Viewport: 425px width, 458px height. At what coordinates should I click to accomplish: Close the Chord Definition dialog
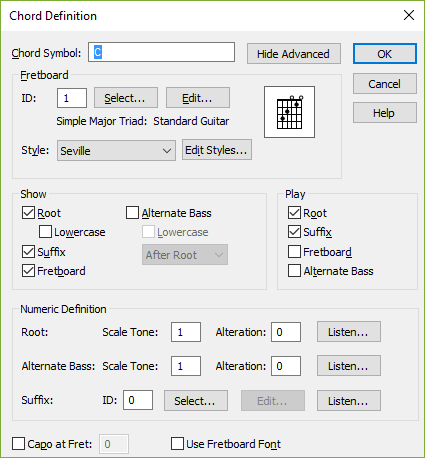point(409,15)
